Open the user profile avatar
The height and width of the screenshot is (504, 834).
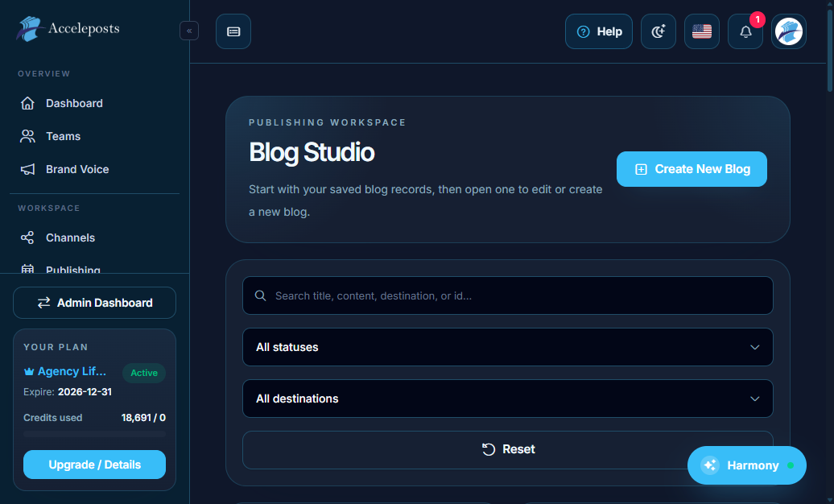point(789,31)
